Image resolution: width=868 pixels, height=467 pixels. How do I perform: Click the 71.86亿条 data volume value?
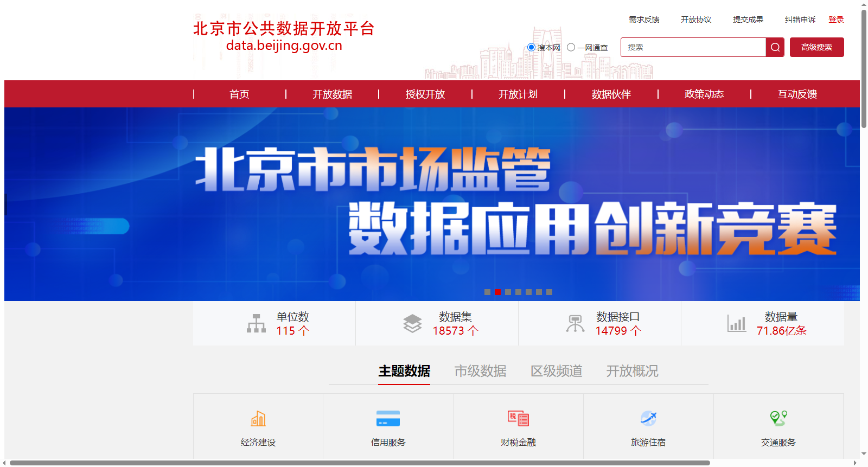click(781, 331)
